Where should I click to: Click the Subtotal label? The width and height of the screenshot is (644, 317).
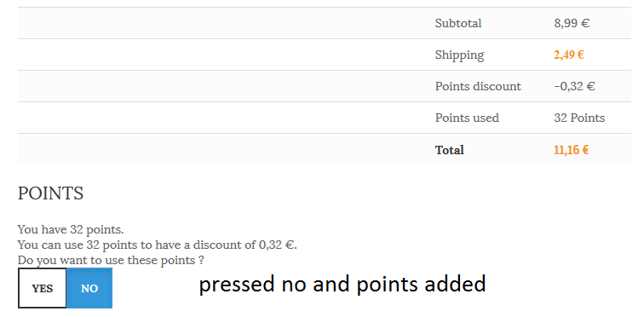pyautogui.click(x=458, y=23)
